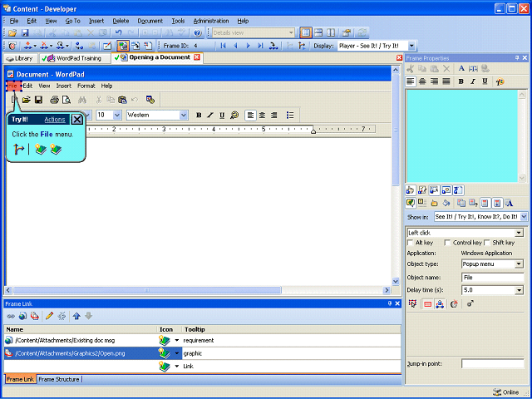The height and width of the screenshot is (399, 532).
Task: Open the Western script dropdown
Action: (184, 115)
